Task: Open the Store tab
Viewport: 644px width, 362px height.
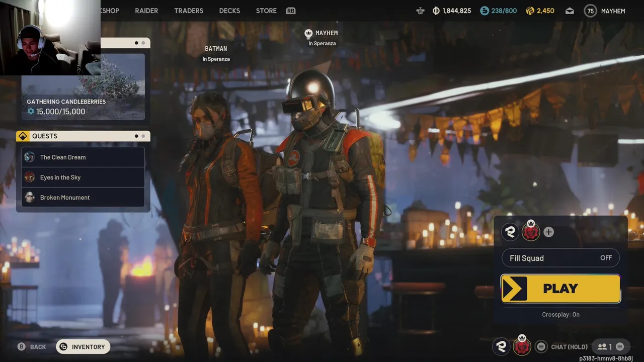Action: pyautogui.click(x=266, y=11)
